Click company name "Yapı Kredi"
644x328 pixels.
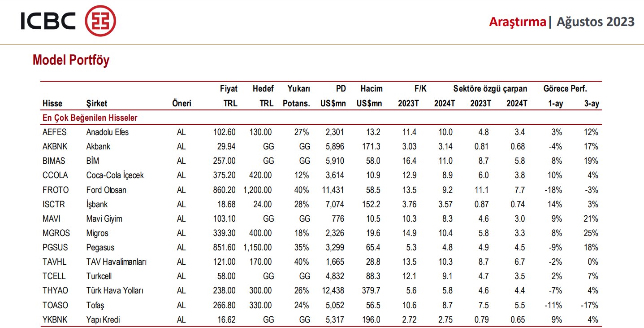(x=103, y=319)
